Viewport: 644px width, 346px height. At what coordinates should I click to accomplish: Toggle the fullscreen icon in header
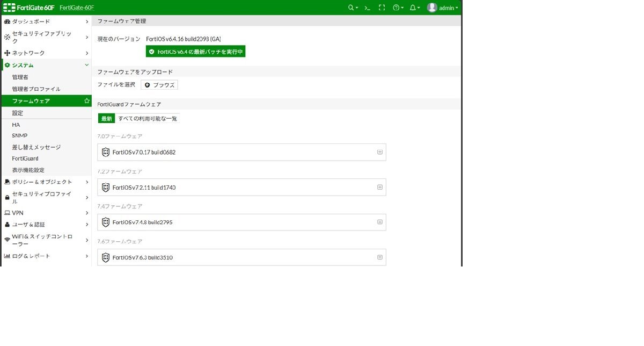click(x=382, y=8)
